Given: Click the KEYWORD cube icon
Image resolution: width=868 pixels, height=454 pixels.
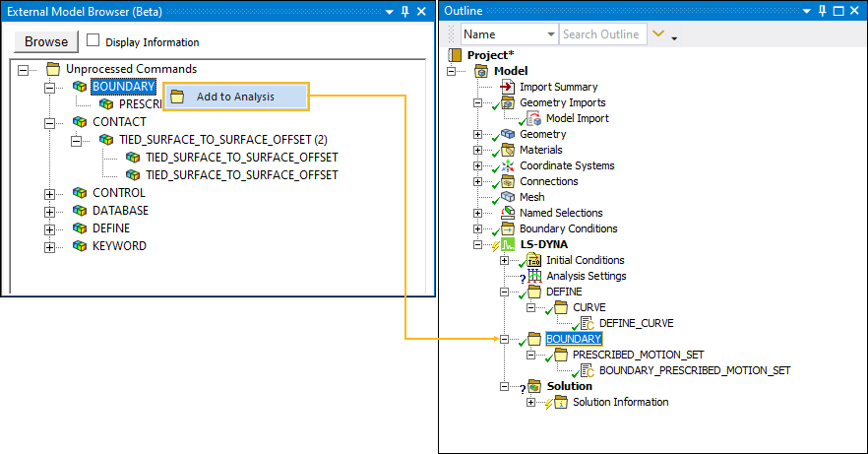Looking at the screenshot, I should coord(80,246).
